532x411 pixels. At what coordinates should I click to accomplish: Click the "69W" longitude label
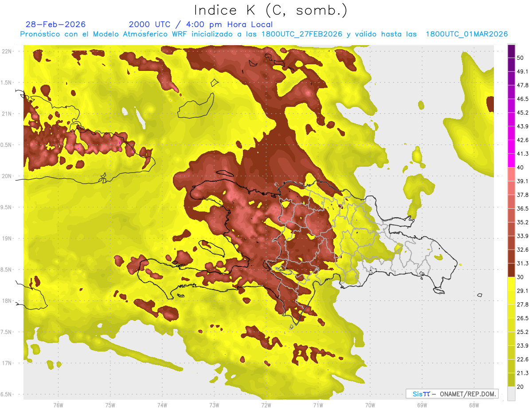coord(422,404)
